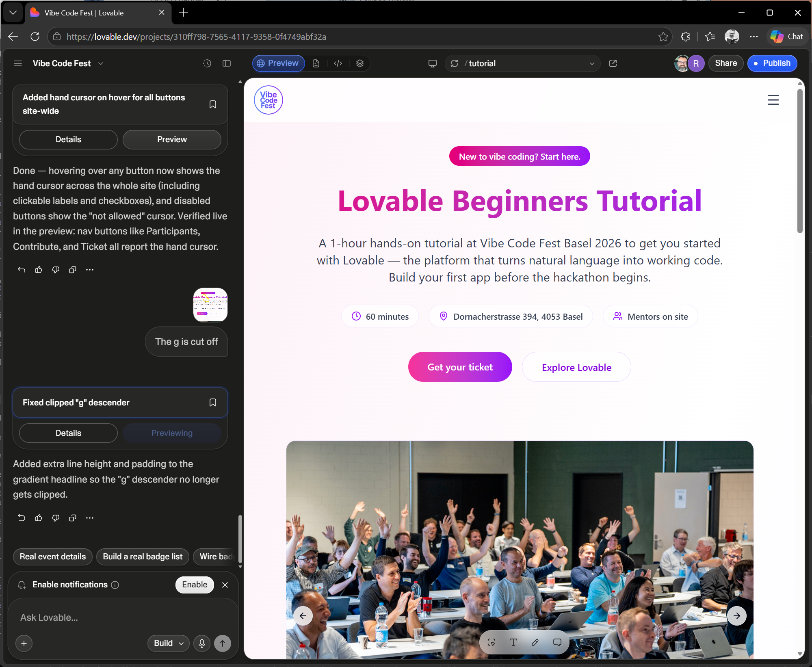Enable notifications button

click(x=195, y=585)
